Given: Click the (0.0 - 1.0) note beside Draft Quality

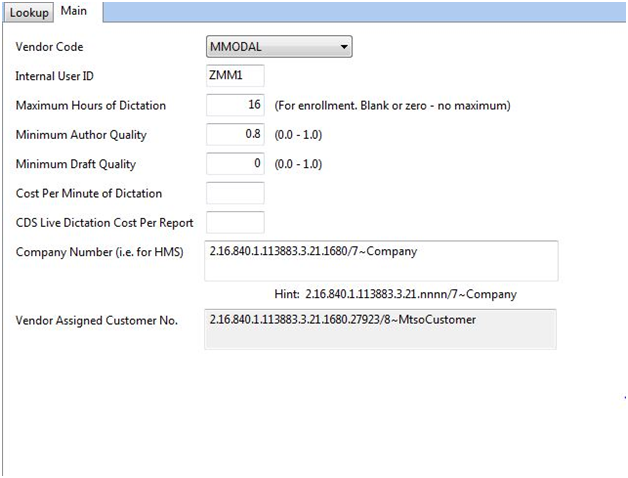Looking at the screenshot, I should click(298, 164).
